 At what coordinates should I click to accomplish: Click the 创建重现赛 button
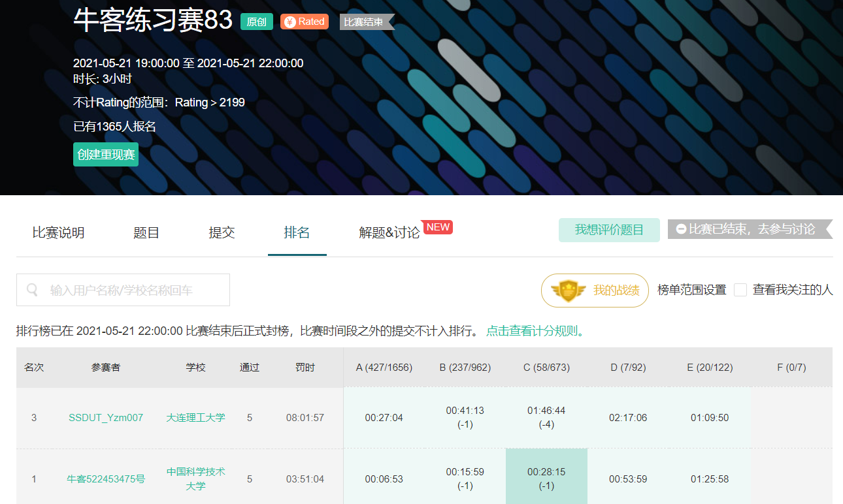(106, 155)
